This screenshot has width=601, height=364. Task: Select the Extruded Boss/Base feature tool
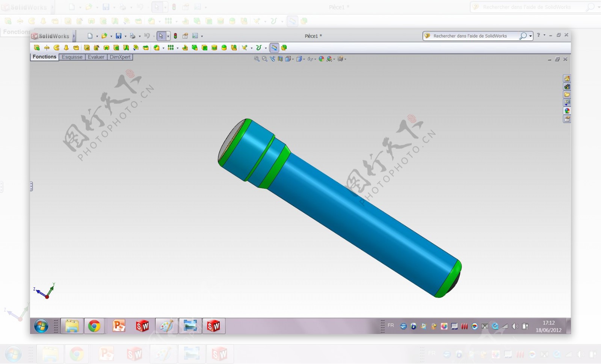pyautogui.click(x=37, y=48)
